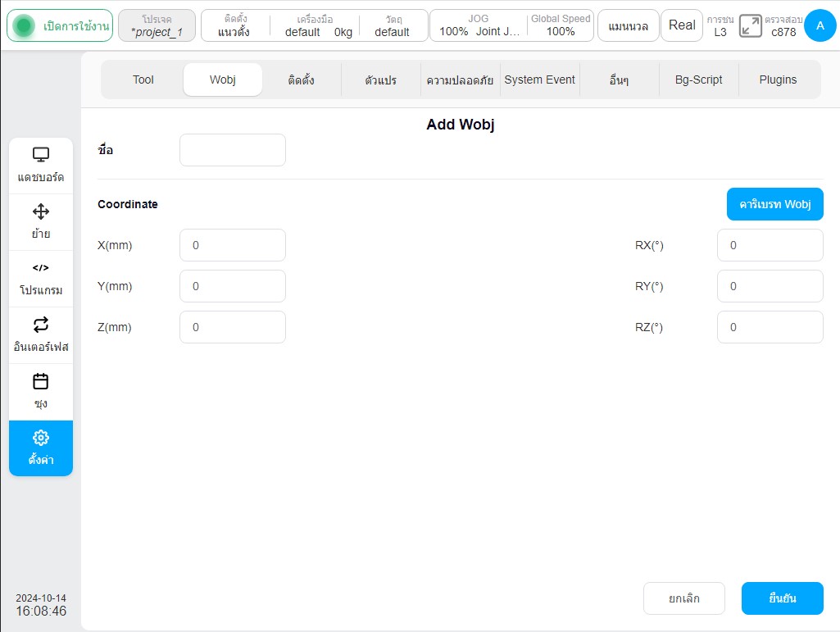The height and width of the screenshot is (632, 840).
Task: Open the user avatar labeled A
Action: (820, 25)
